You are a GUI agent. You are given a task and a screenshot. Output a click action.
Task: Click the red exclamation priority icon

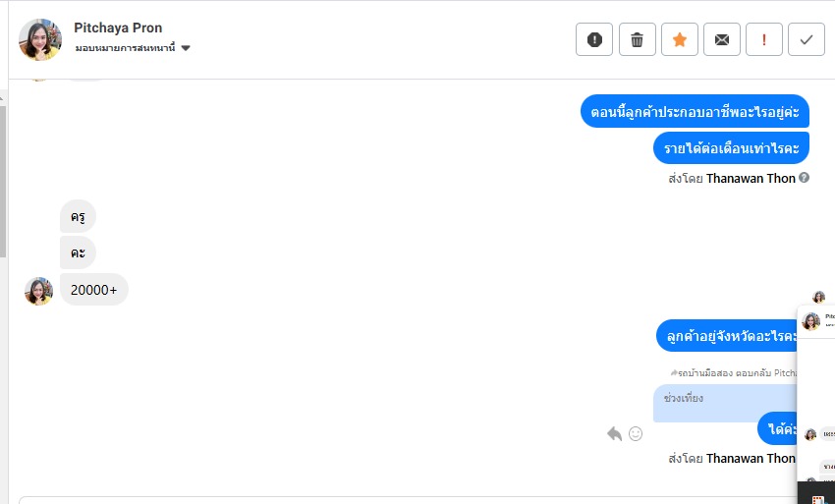point(764,39)
